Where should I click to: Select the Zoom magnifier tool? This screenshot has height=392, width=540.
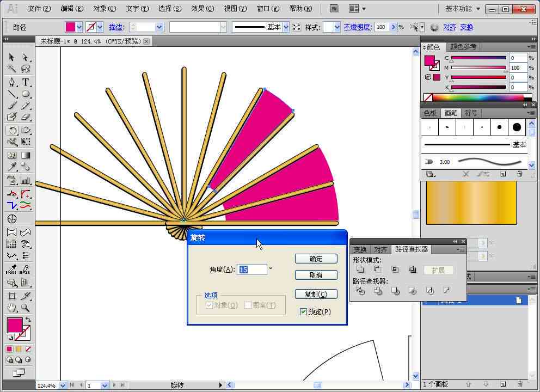(25, 308)
